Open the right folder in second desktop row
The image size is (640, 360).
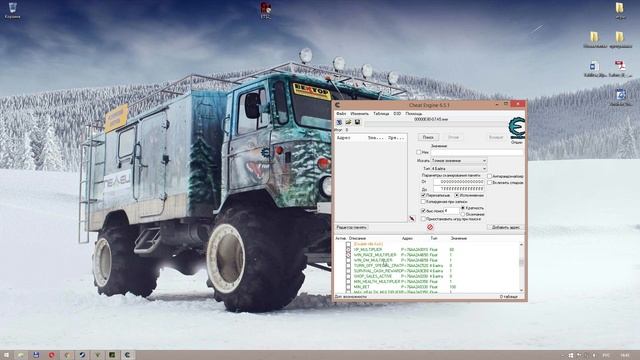(x=620, y=37)
